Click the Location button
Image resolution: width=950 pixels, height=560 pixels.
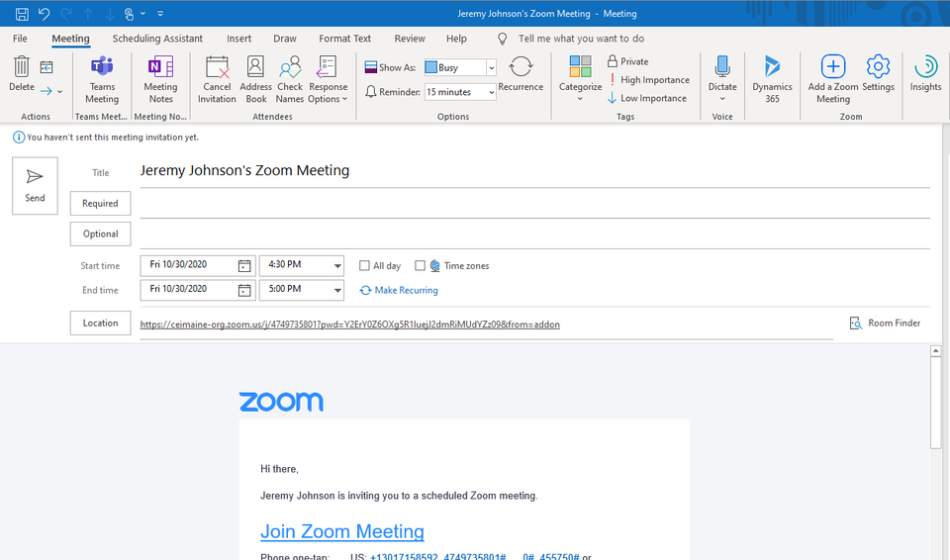[x=101, y=323]
